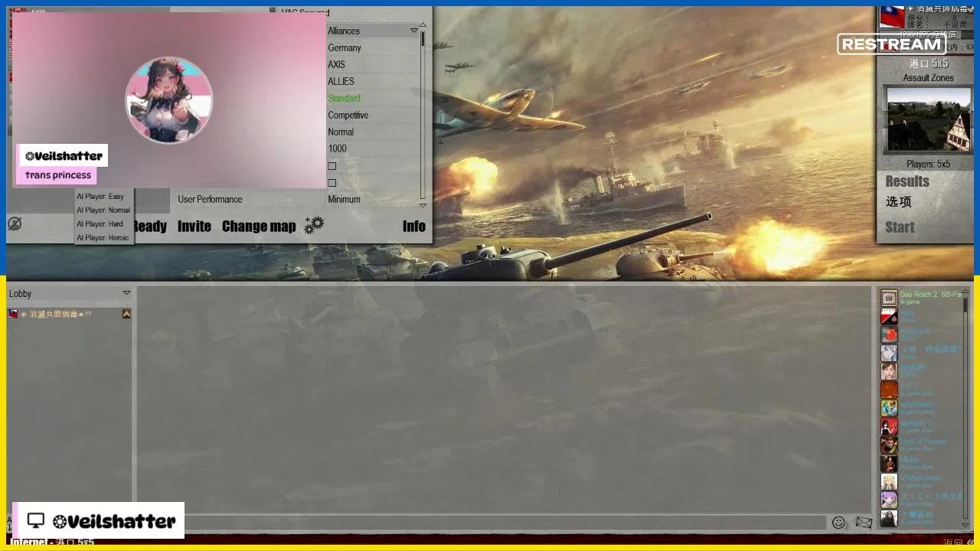Click the Taiwan flag icon at top right

(x=891, y=17)
